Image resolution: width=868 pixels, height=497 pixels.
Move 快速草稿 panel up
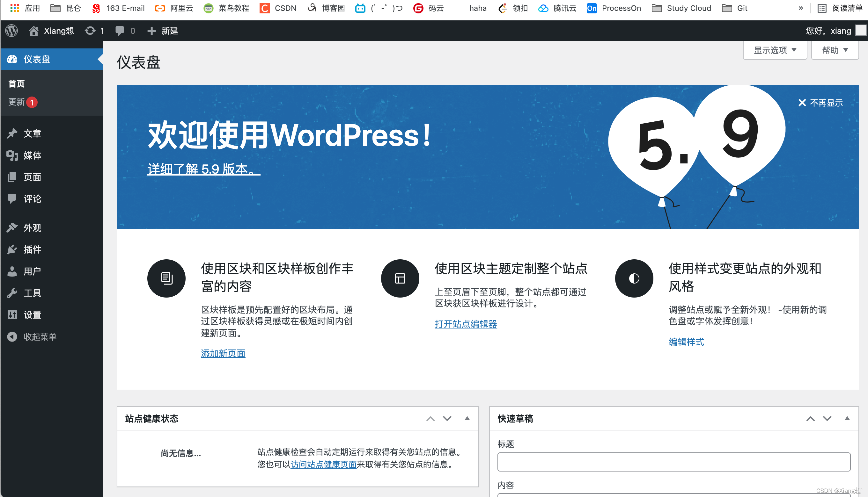[810, 419]
